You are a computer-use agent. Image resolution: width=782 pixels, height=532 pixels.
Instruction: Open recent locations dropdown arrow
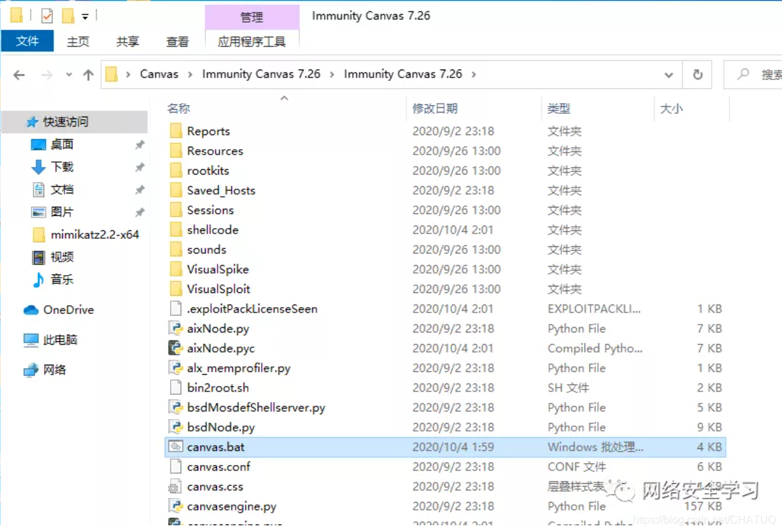pyautogui.click(x=69, y=76)
